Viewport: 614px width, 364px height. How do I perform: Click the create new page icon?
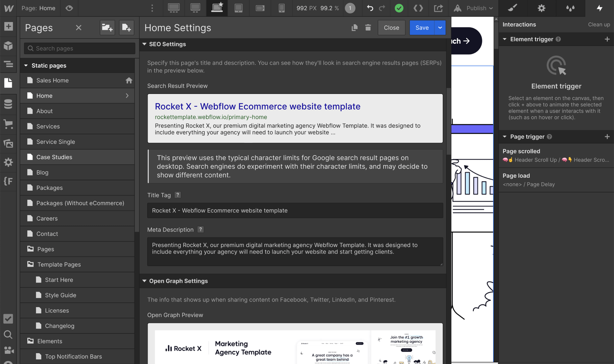[127, 28]
